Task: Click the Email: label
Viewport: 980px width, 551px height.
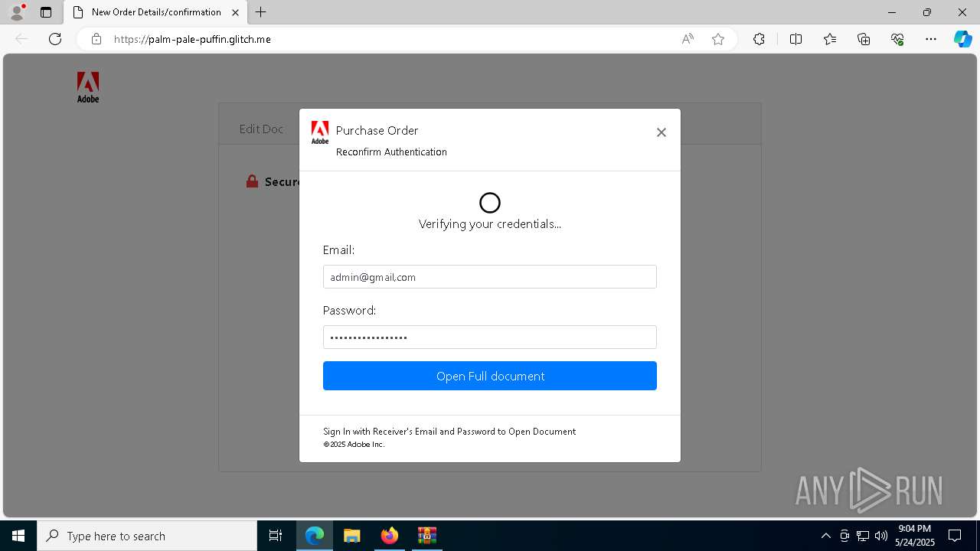Action: [x=338, y=250]
